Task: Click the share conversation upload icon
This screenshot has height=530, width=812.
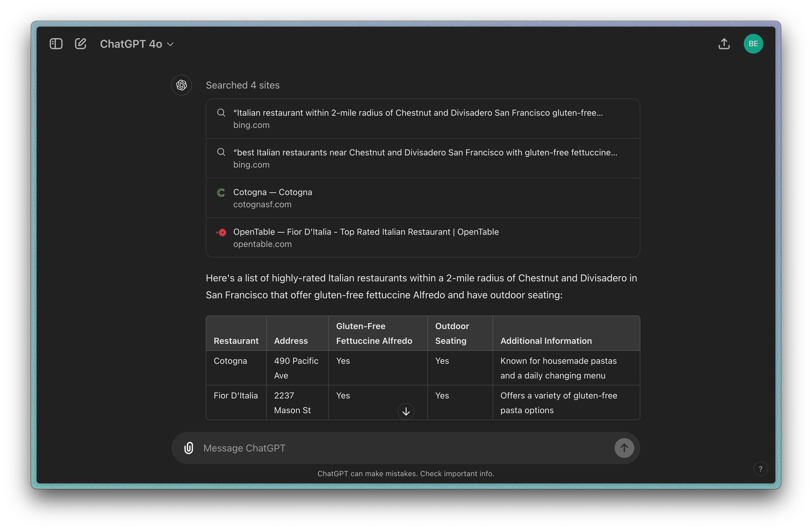Action: [724, 44]
